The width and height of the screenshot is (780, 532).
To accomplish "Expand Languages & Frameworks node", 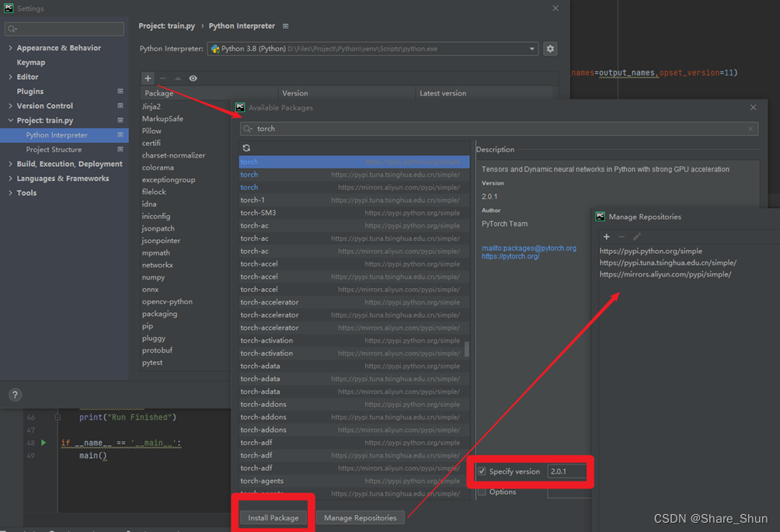I will (x=10, y=178).
